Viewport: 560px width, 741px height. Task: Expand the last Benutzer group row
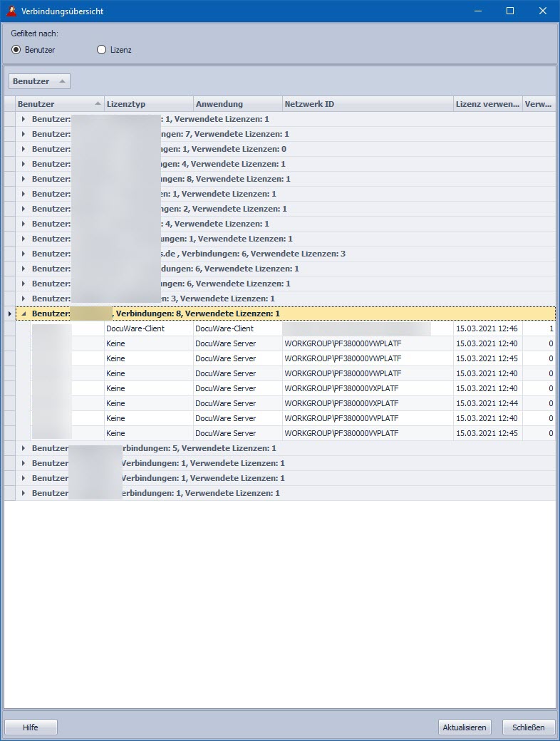click(x=24, y=493)
